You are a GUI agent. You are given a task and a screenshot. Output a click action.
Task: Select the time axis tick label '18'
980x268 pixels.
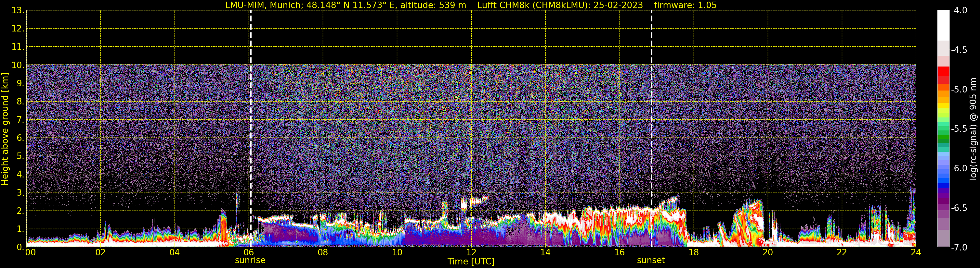[x=694, y=252]
